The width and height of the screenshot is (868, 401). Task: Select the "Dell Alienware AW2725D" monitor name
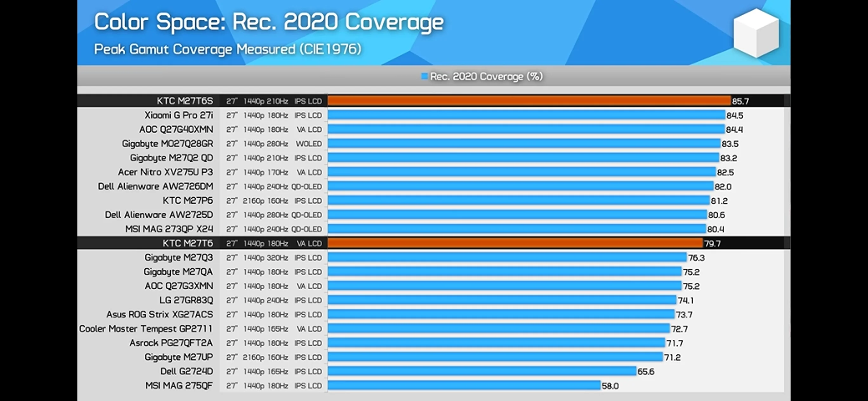[159, 215]
